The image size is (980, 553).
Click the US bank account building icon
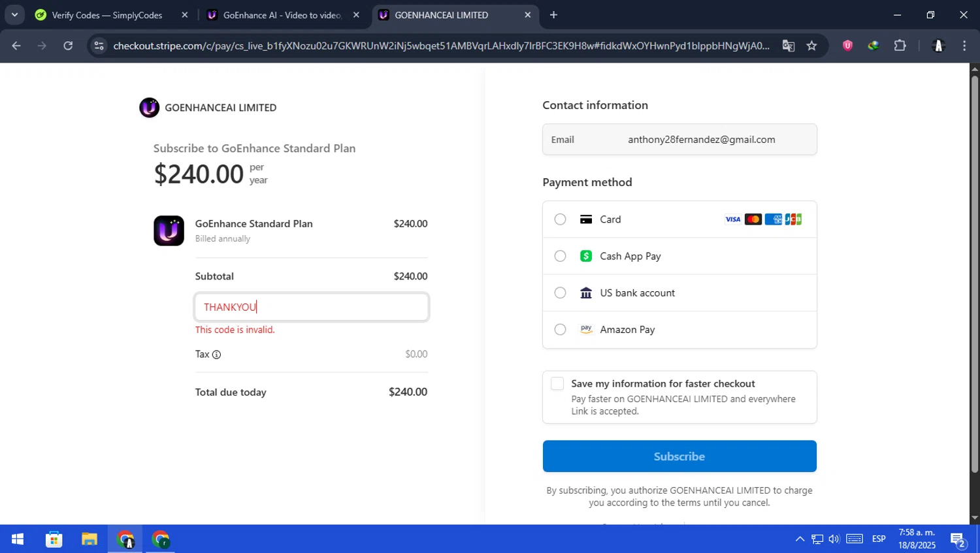tap(586, 292)
